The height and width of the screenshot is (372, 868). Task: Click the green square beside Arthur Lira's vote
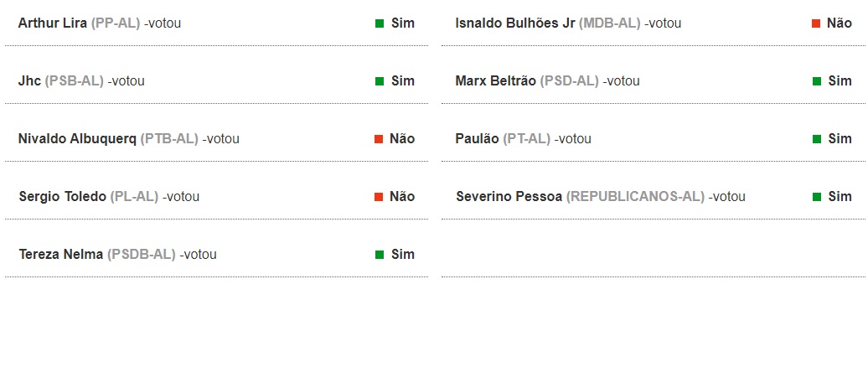pyautogui.click(x=380, y=23)
